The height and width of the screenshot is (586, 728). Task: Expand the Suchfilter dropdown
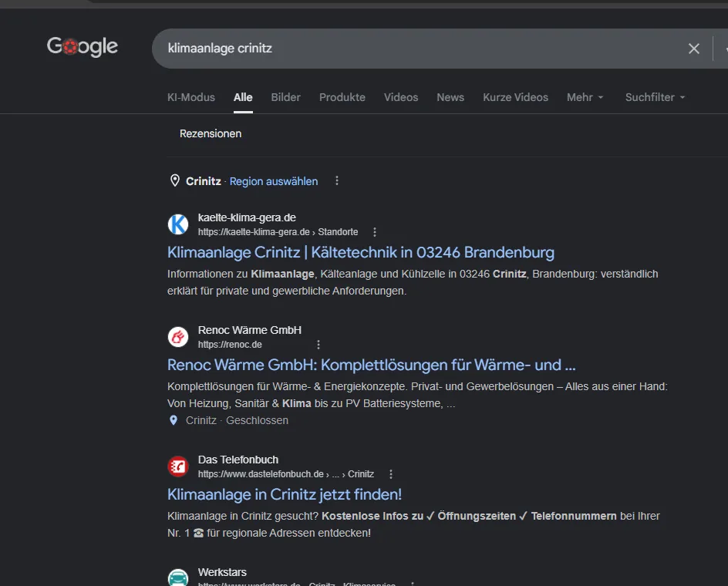(x=655, y=97)
